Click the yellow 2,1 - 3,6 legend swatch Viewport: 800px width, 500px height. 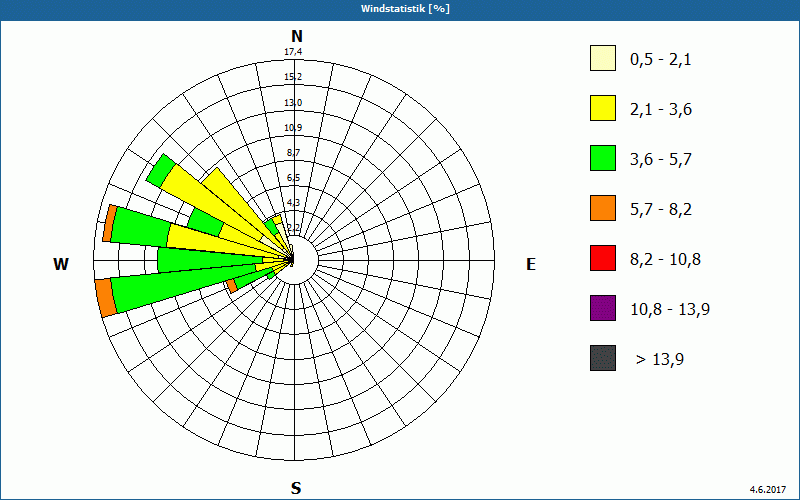(x=603, y=108)
